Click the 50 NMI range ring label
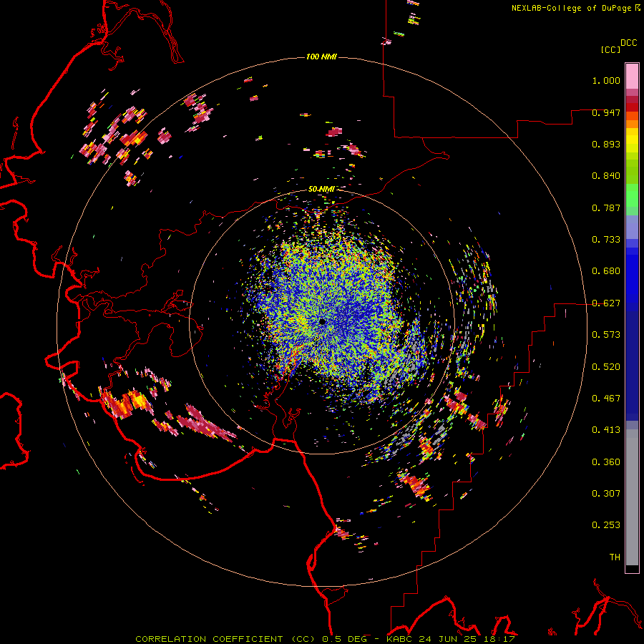The height and width of the screenshot is (644, 644). [321, 189]
